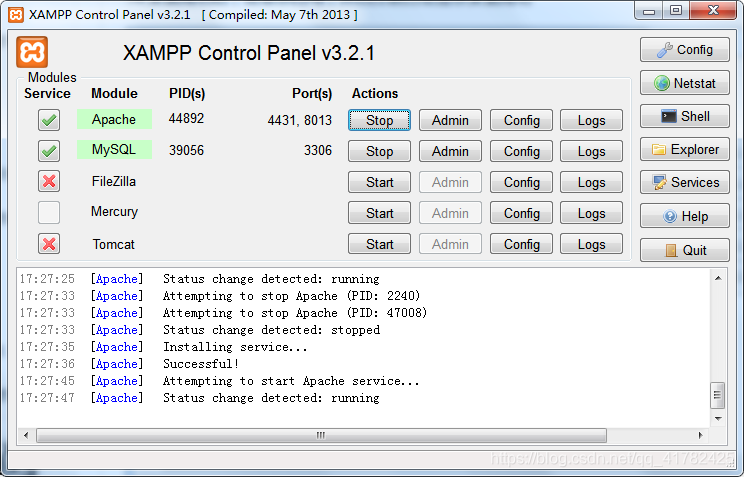Screen dimensions: 744x477
Task: Start the Mercury module
Action: click(379, 213)
